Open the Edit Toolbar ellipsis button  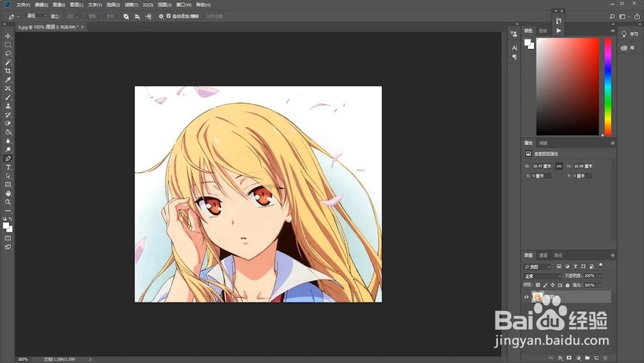point(8,211)
